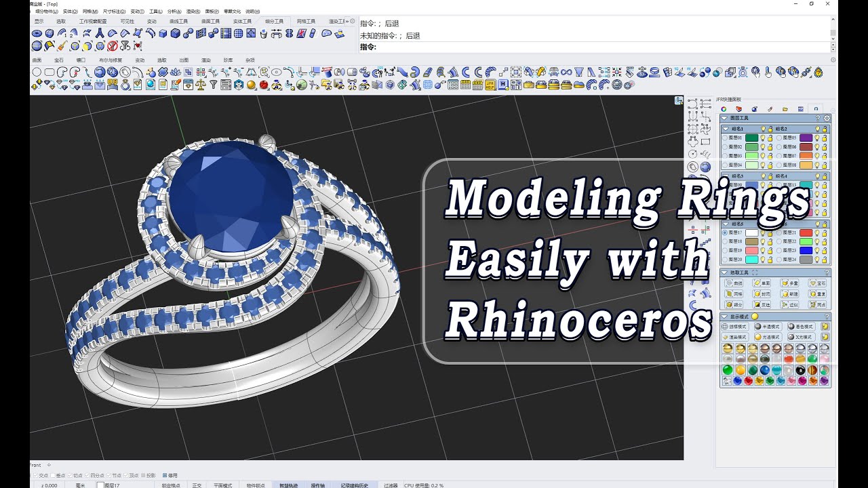868x488 pixels.
Task: Switch to the 网格工具 toolbar tab
Action: pos(306,21)
